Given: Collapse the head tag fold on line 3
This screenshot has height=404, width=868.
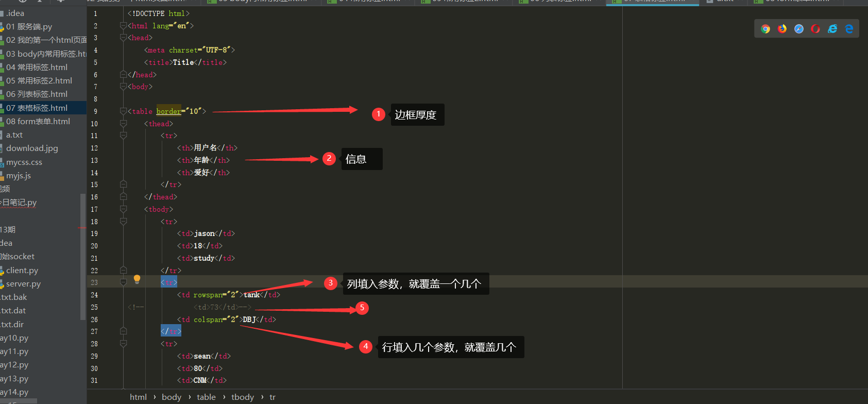Looking at the screenshot, I should tap(123, 38).
